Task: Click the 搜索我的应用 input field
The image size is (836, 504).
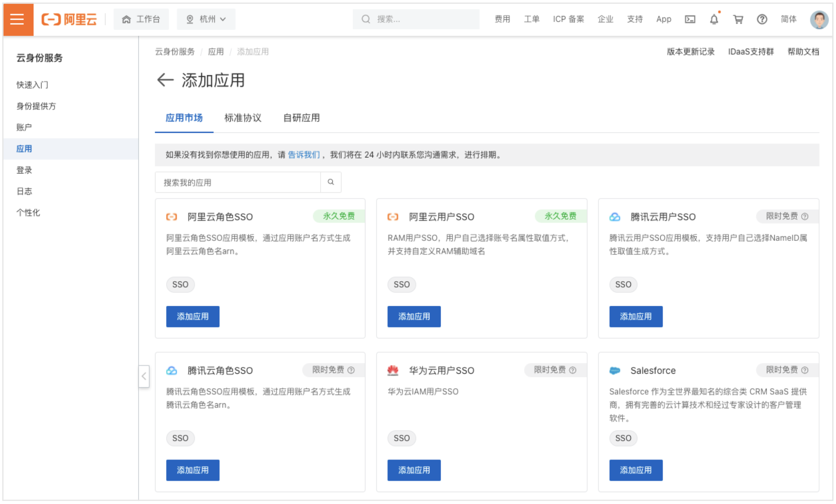Action: click(x=238, y=183)
